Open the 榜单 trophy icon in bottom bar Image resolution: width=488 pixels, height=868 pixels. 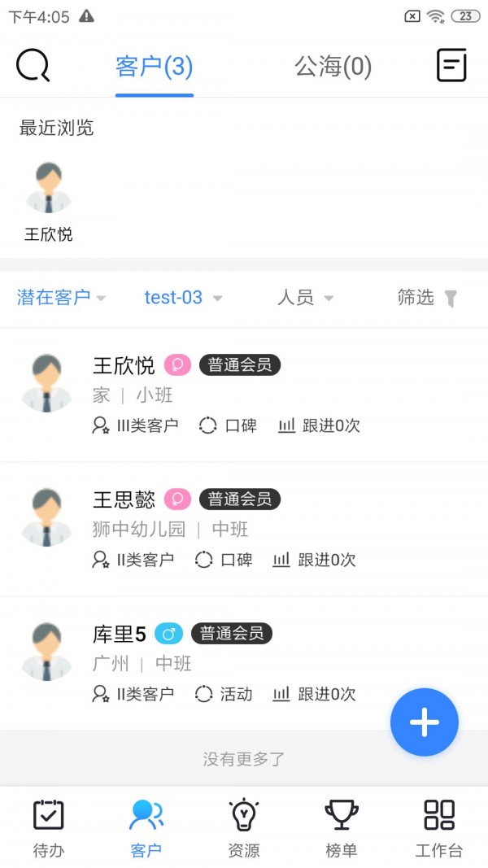tap(341, 813)
